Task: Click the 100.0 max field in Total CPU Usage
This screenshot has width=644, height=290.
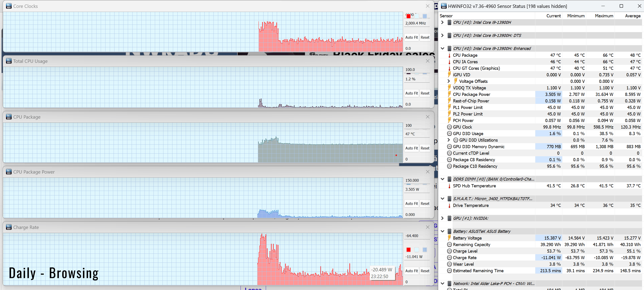Action: tap(417, 70)
